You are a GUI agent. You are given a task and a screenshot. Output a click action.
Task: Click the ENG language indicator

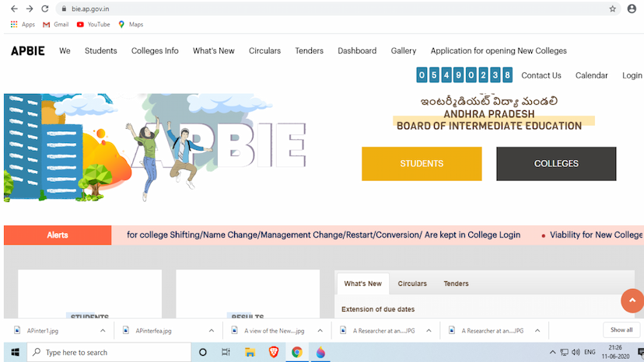point(590,352)
